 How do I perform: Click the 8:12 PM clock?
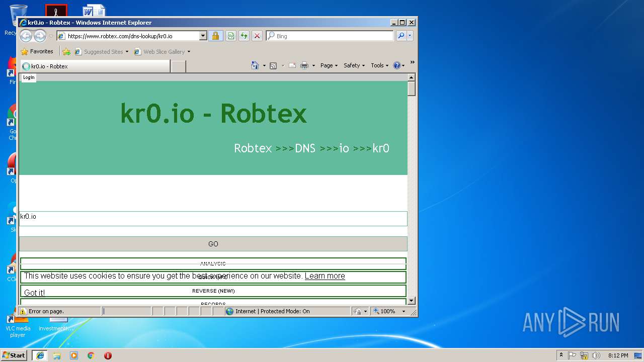[x=618, y=355]
